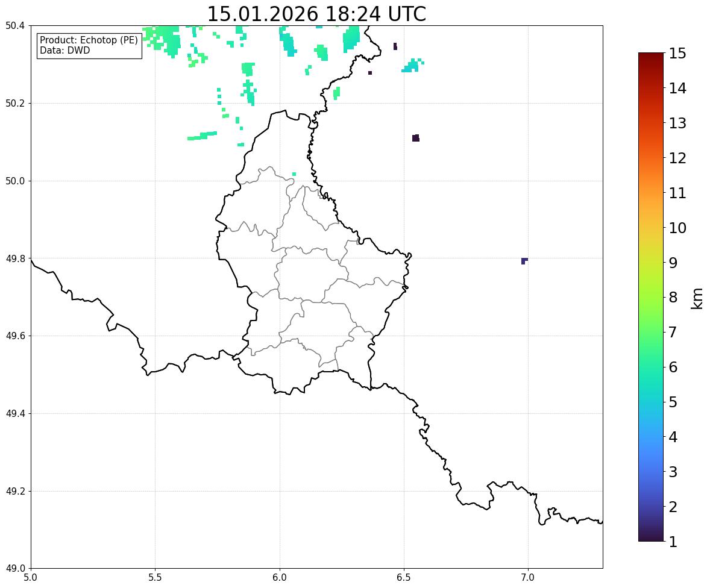Click the x-axis longitude label '5.0'
Viewport: 710px width, 588px height.
pyautogui.click(x=31, y=578)
